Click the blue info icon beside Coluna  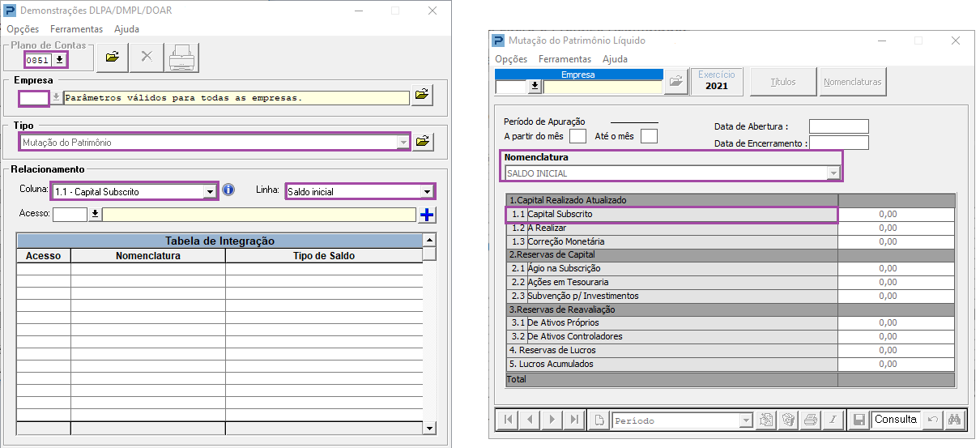[x=228, y=190]
